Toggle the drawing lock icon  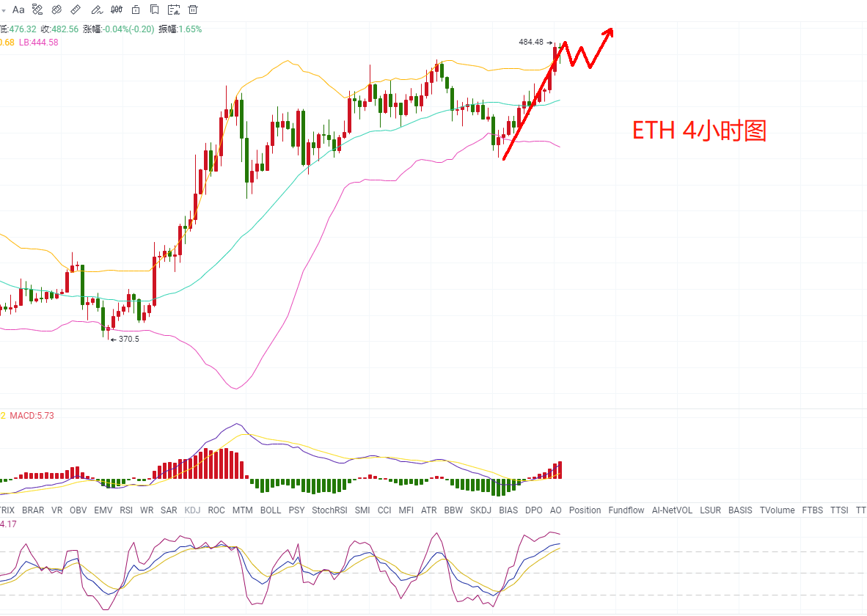coord(135,10)
